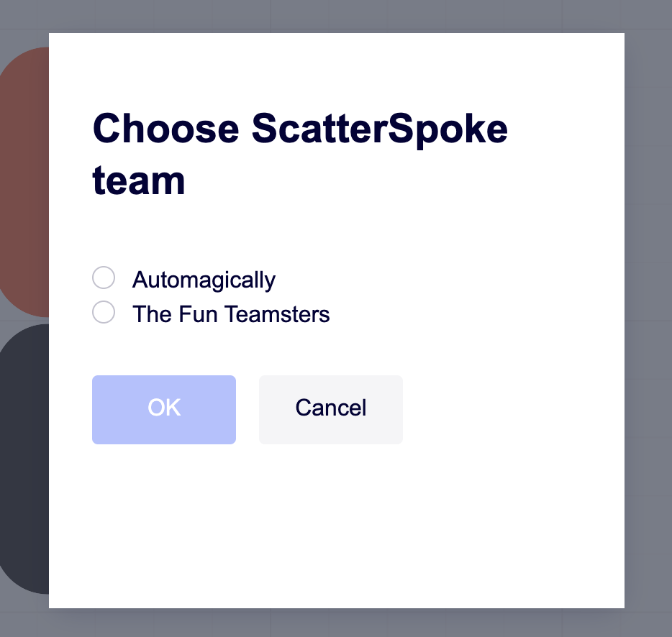The height and width of the screenshot is (637, 672).
Task: Click the dimmed backdrop above the dialog
Action: (x=336, y=16)
